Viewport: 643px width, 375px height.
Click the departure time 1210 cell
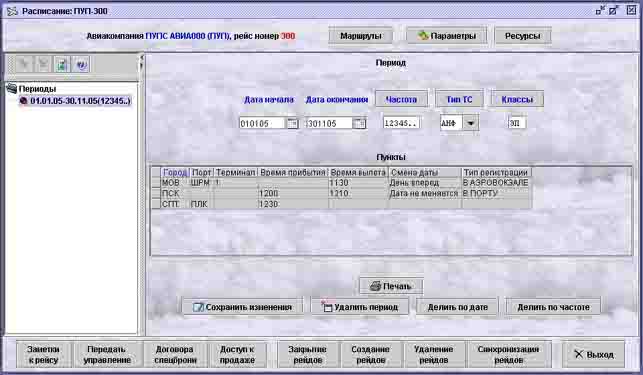(358, 193)
